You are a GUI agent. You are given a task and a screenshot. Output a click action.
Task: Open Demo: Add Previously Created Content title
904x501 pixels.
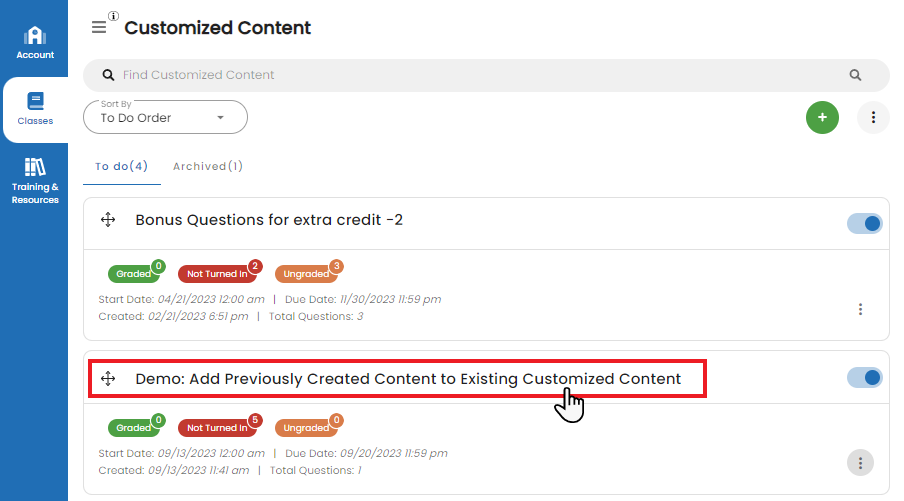(x=408, y=379)
